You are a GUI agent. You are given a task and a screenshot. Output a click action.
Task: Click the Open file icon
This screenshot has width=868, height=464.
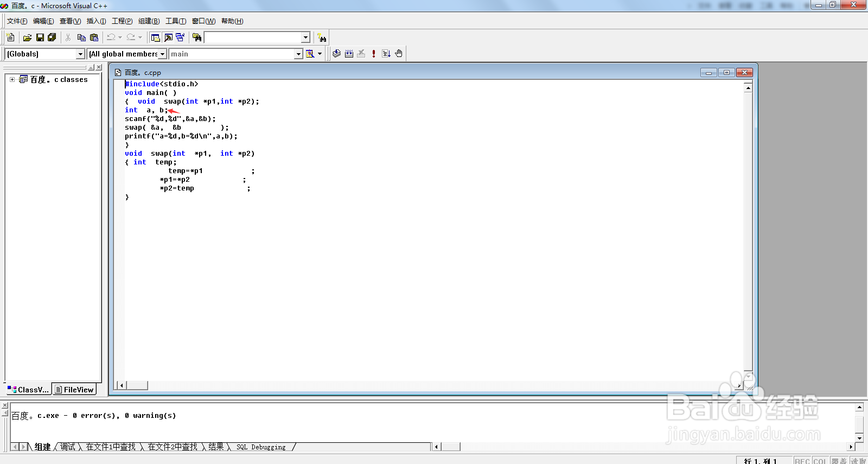pyautogui.click(x=27, y=37)
